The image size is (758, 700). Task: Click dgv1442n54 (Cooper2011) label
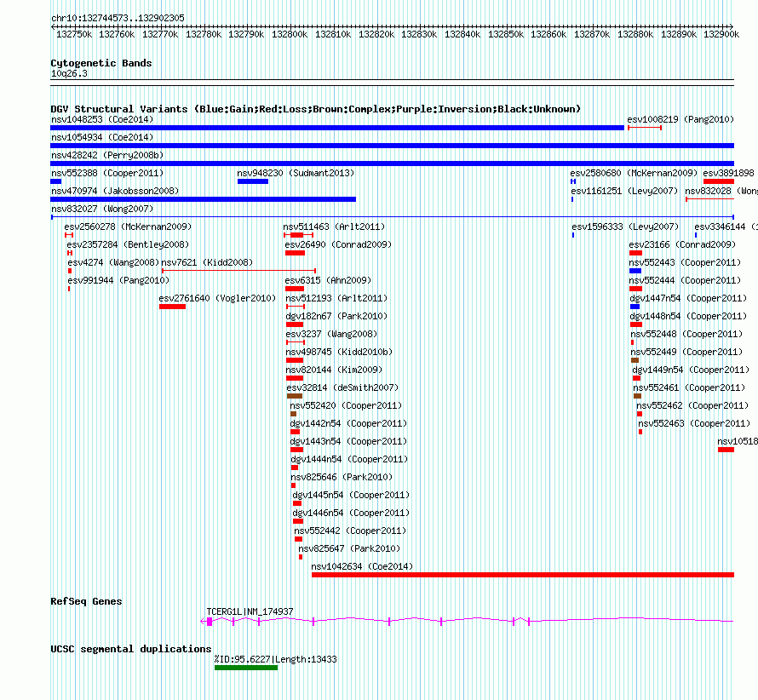coord(348,423)
